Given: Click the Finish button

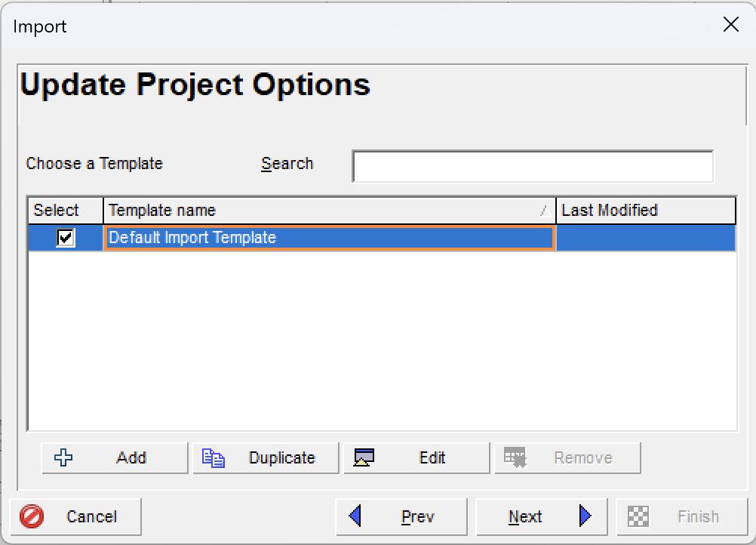Looking at the screenshot, I should tap(682, 516).
